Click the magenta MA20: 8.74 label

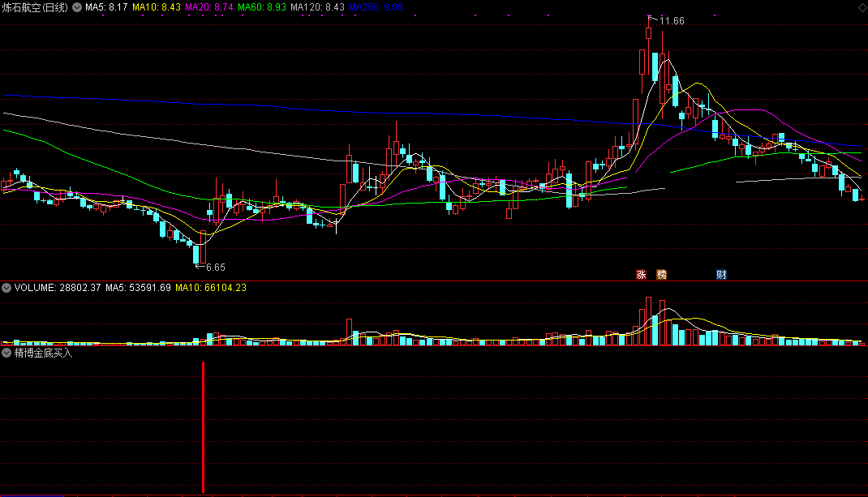click(x=209, y=7)
